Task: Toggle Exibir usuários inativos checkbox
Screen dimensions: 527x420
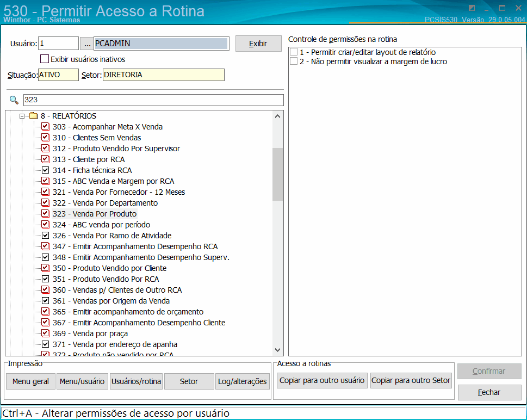Action: 45,59
